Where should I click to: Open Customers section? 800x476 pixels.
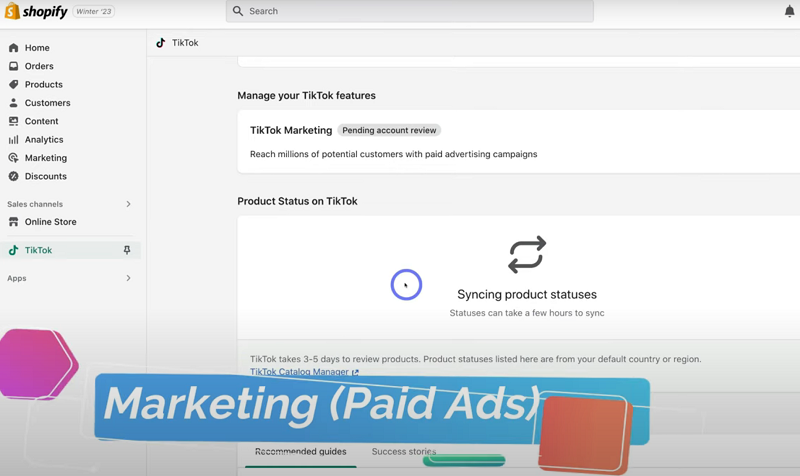pyautogui.click(x=47, y=103)
